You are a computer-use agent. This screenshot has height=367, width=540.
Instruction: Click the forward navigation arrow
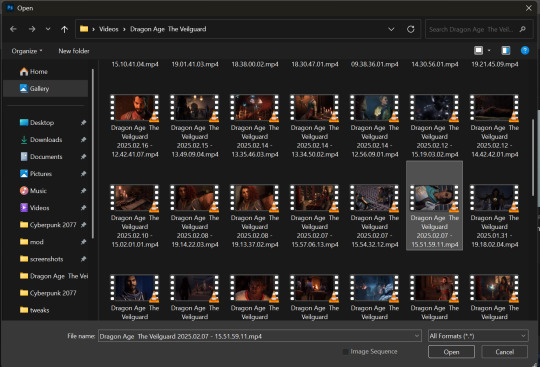[x=32, y=29]
